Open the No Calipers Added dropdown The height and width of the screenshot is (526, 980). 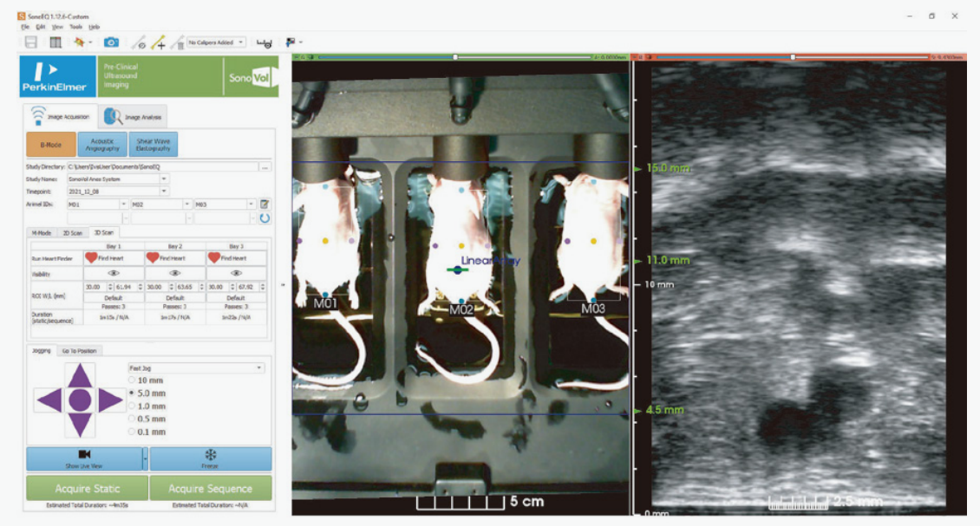point(216,42)
